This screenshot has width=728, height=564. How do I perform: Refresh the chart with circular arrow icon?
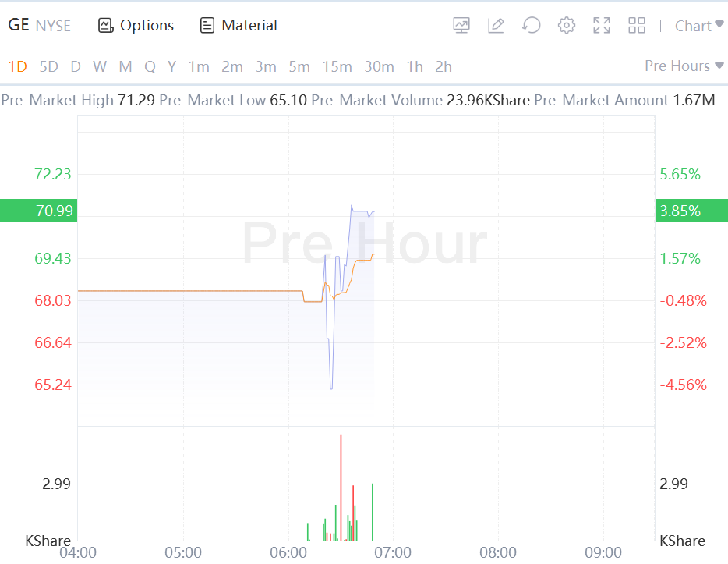click(532, 26)
